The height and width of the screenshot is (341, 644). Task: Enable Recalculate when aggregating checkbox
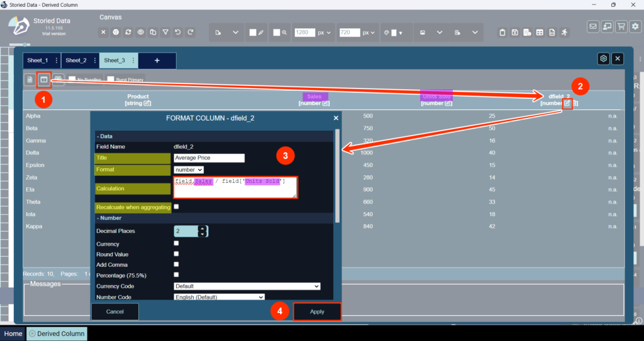[177, 207]
